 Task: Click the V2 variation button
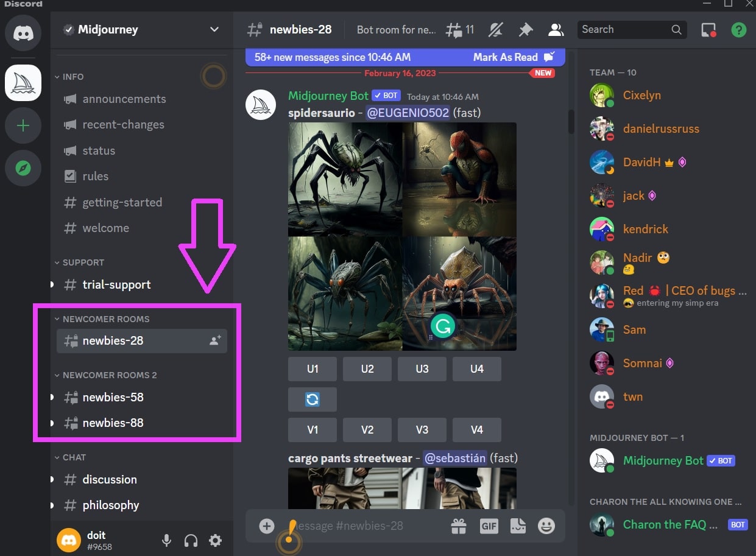pyautogui.click(x=367, y=430)
